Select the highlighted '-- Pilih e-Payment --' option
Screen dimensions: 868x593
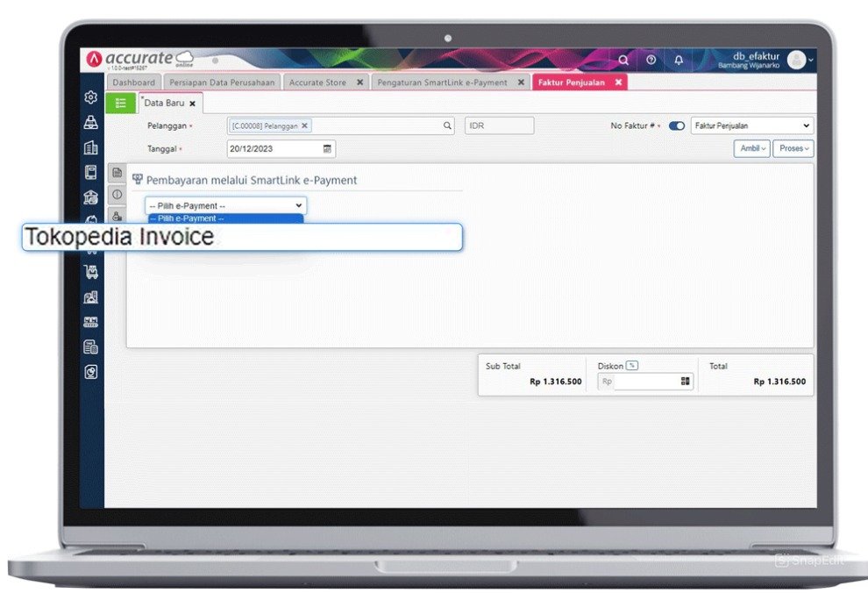(x=226, y=218)
